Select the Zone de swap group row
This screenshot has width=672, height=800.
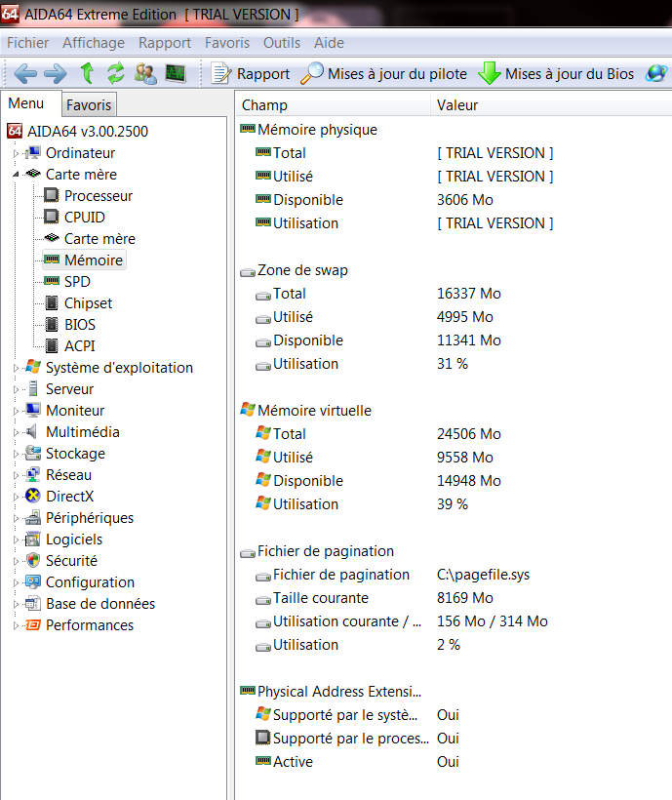tap(295, 270)
